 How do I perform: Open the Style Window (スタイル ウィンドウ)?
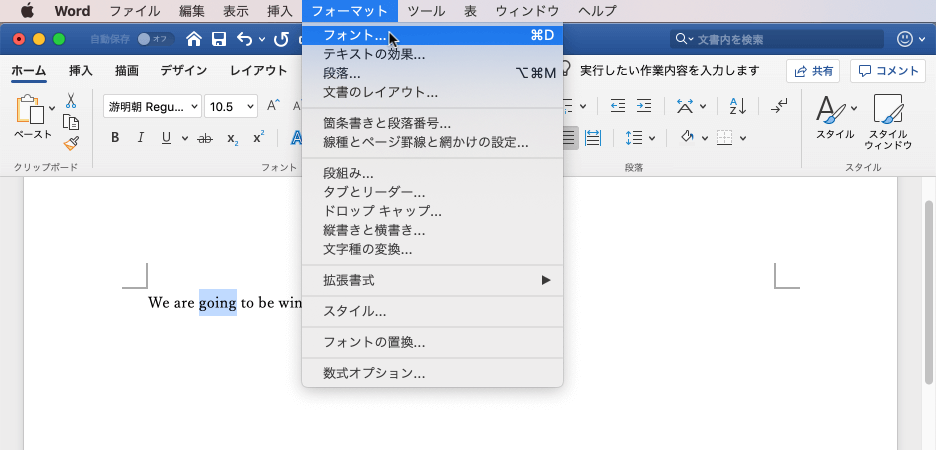point(888,122)
